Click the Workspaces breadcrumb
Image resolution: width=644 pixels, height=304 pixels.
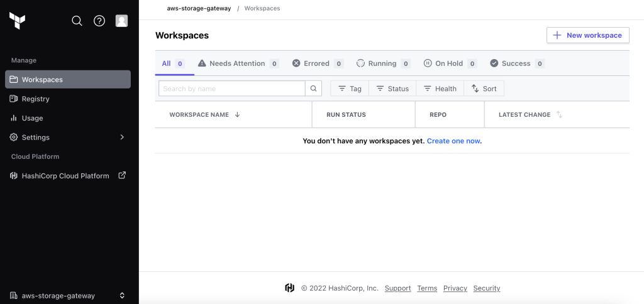coord(262,8)
